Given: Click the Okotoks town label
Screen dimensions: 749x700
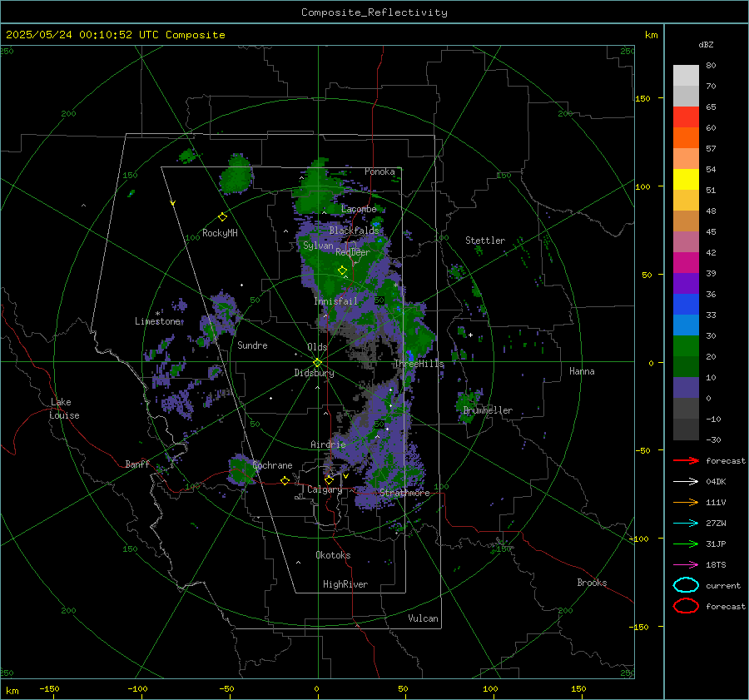Looking at the screenshot, I should [x=333, y=555].
